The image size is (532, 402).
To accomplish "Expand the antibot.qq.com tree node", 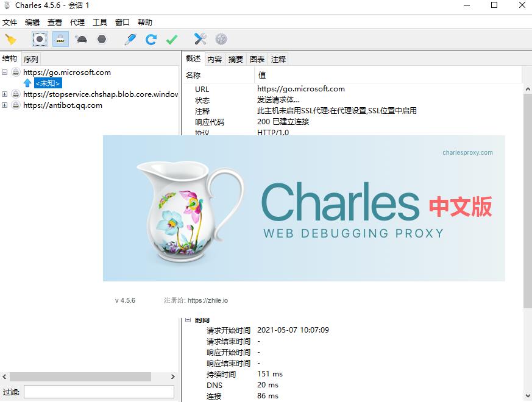I will click(x=4, y=105).
